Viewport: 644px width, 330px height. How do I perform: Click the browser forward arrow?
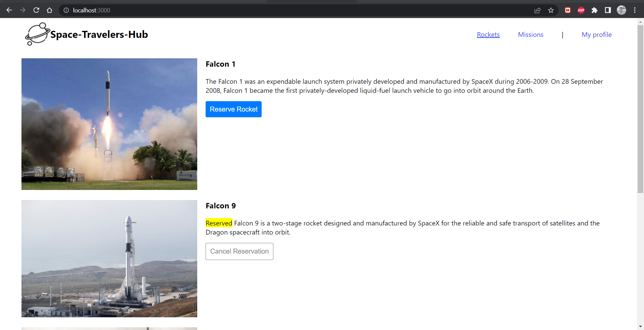(22, 10)
